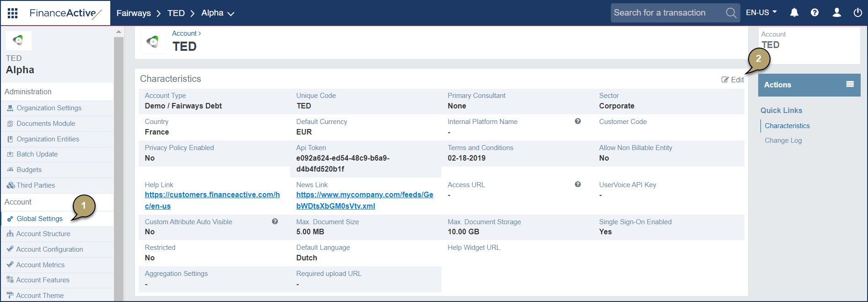Open the user profile icon
The image size is (868, 302).
tap(836, 13)
